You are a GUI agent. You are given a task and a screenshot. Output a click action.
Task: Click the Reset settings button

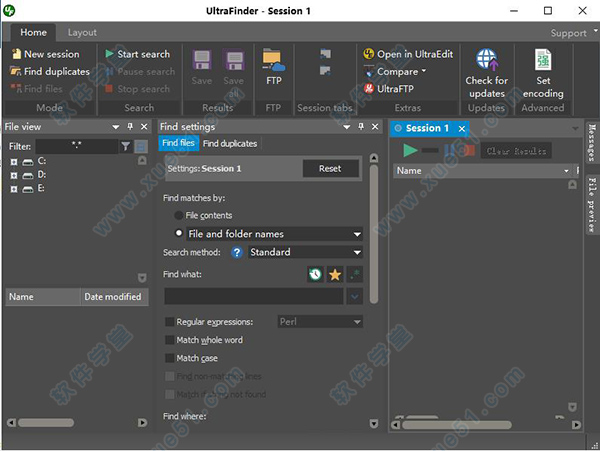tap(330, 169)
